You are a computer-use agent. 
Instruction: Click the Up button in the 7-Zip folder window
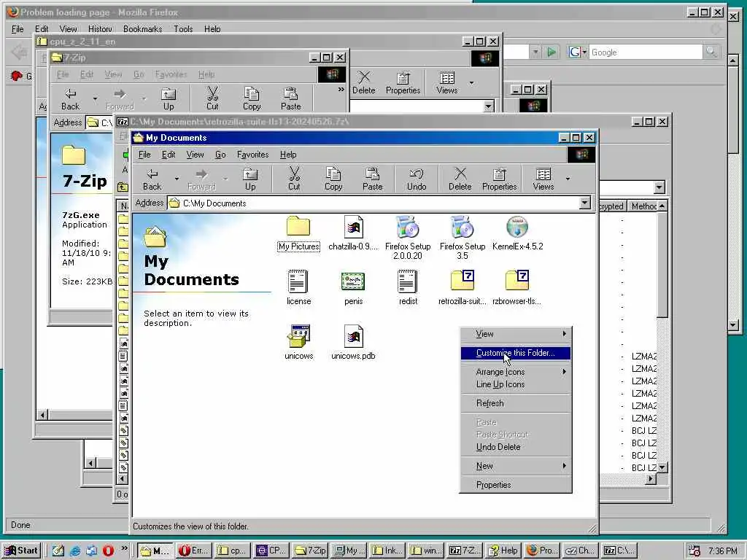tap(169, 98)
